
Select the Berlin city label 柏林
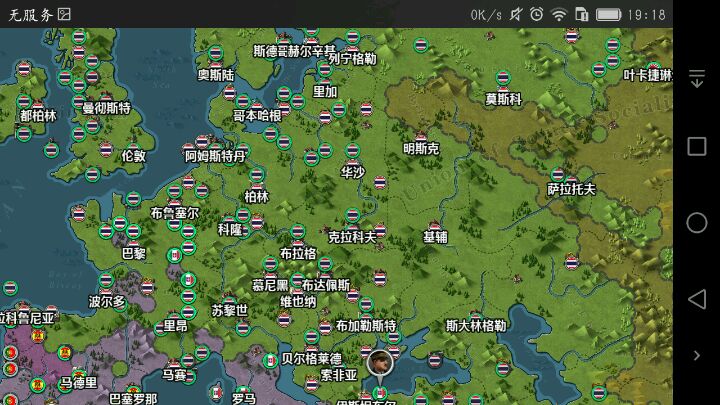[x=257, y=196]
